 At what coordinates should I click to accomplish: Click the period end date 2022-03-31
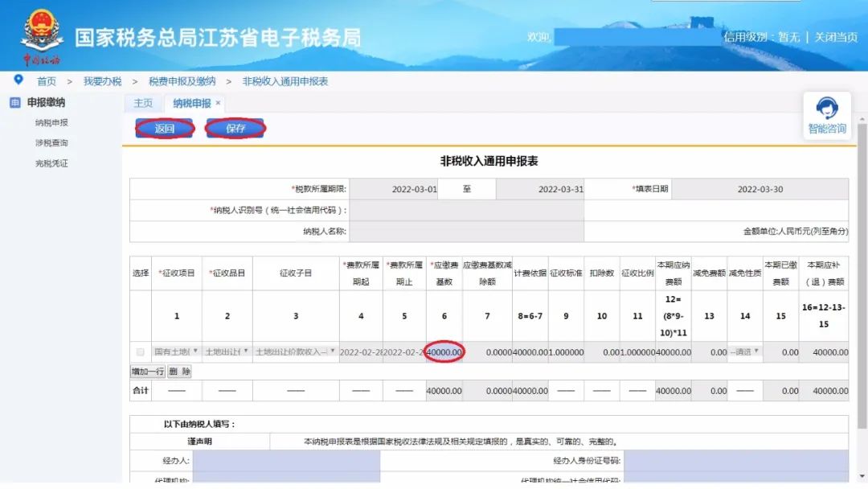pos(540,189)
